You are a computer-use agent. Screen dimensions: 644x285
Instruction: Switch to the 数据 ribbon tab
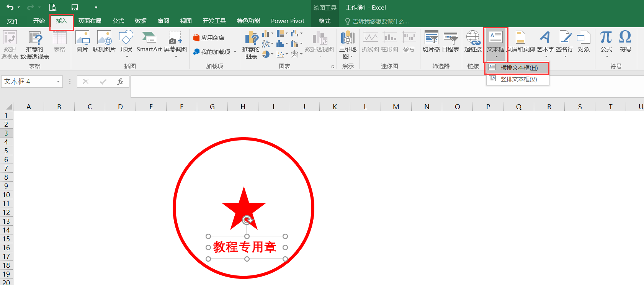point(141,21)
